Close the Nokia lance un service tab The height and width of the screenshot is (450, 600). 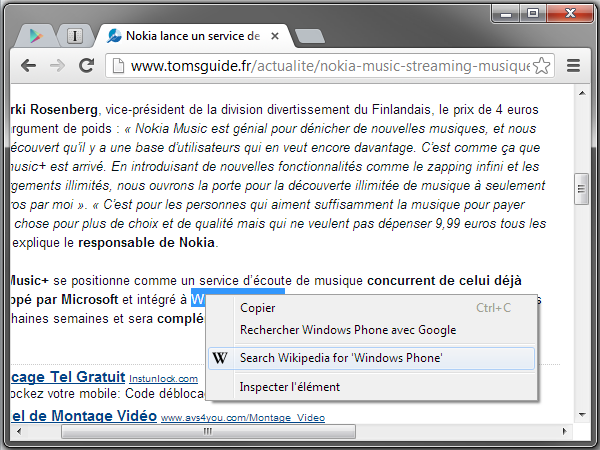[x=275, y=36]
